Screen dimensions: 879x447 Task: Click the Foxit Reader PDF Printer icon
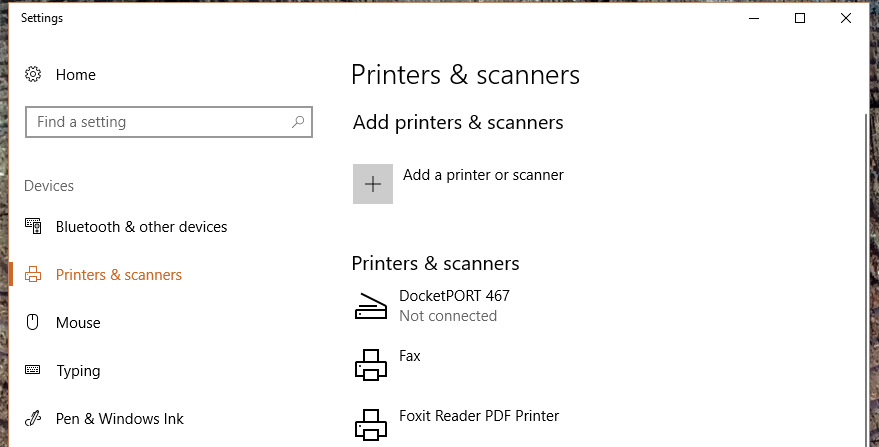(371, 425)
